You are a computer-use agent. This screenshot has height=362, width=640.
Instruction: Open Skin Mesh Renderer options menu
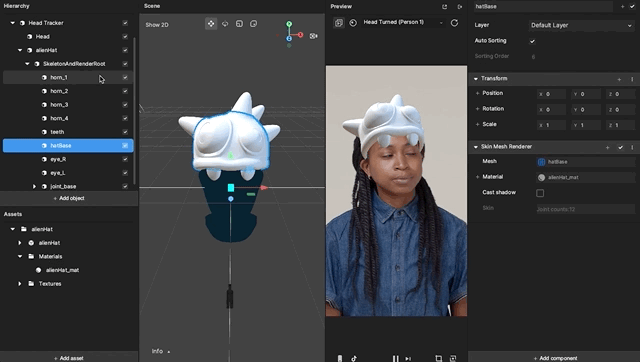[x=632, y=147]
